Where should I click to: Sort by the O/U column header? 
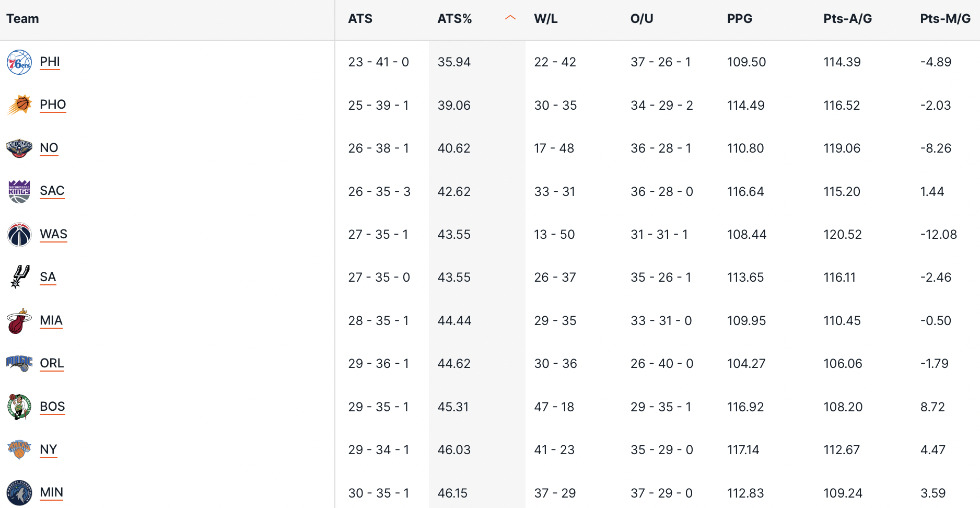641,19
